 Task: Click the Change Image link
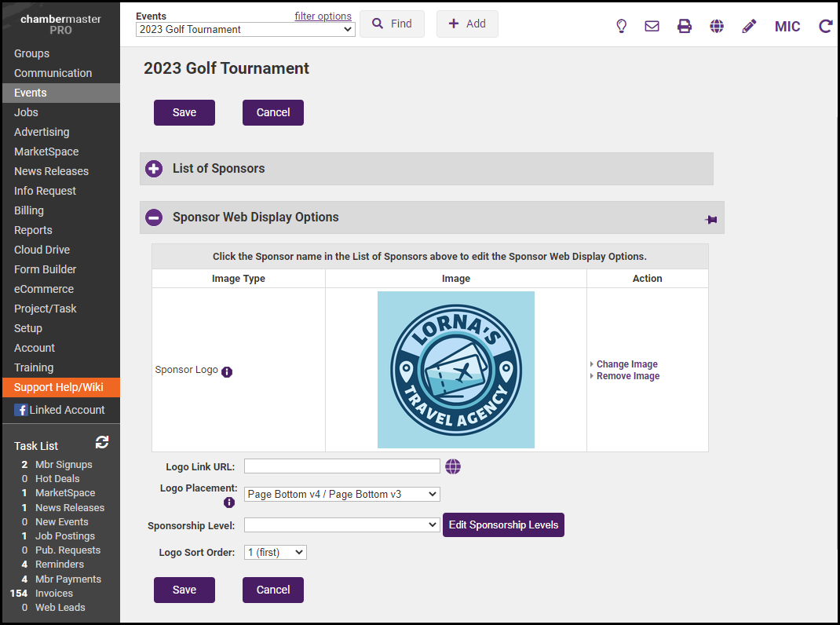click(626, 364)
